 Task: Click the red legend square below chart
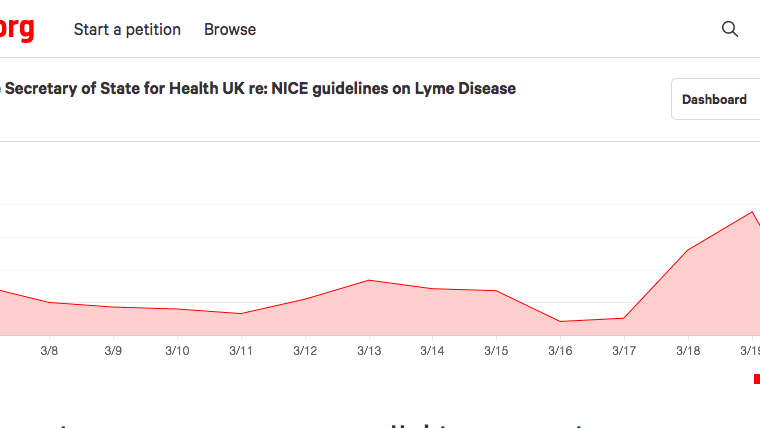(756, 379)
